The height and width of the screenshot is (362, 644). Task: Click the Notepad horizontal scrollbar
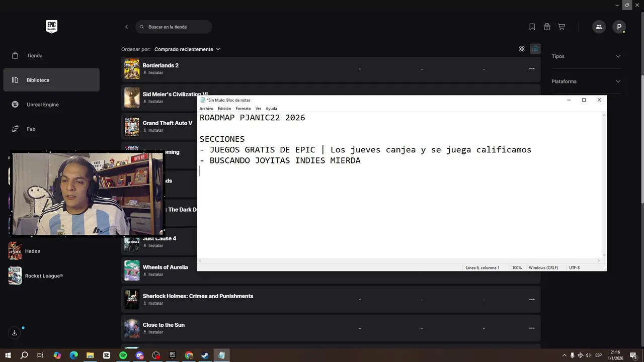pos(399,260)
